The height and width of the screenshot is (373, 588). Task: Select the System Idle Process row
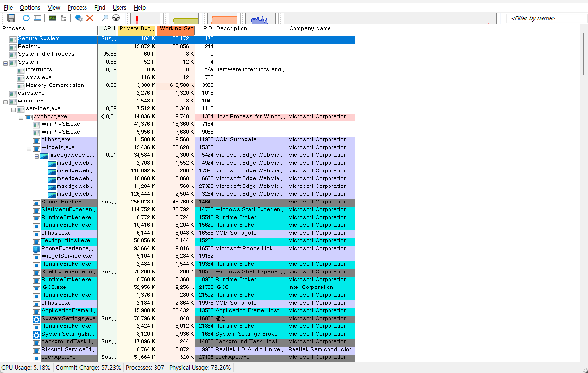[x=178, y=54]
